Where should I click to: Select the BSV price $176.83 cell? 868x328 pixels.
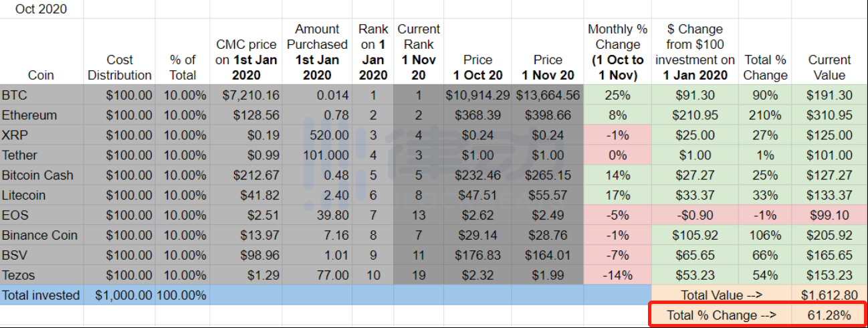coord(477,256)
